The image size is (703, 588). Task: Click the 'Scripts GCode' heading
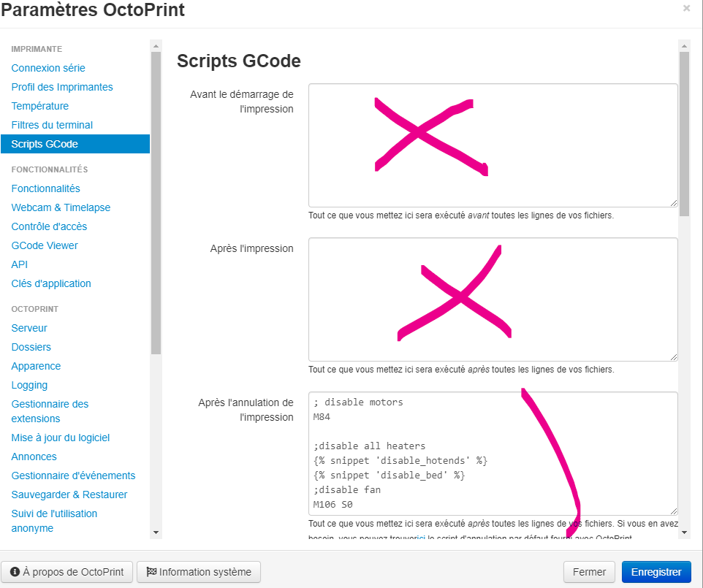238,61
